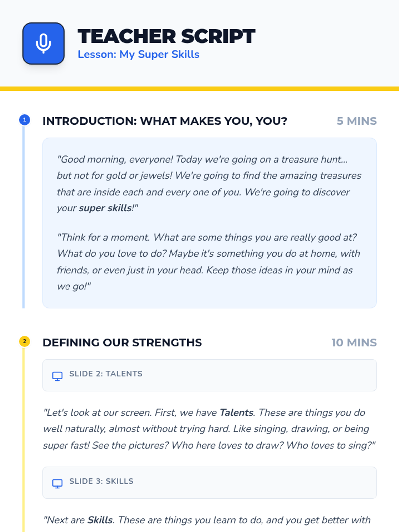Click the 'Good morning, everyone' script paragraph

coord(209,184)
